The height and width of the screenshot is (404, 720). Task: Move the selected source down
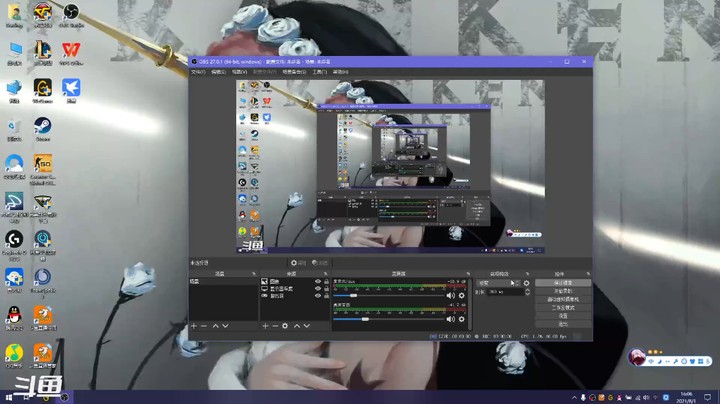(307, 326)
